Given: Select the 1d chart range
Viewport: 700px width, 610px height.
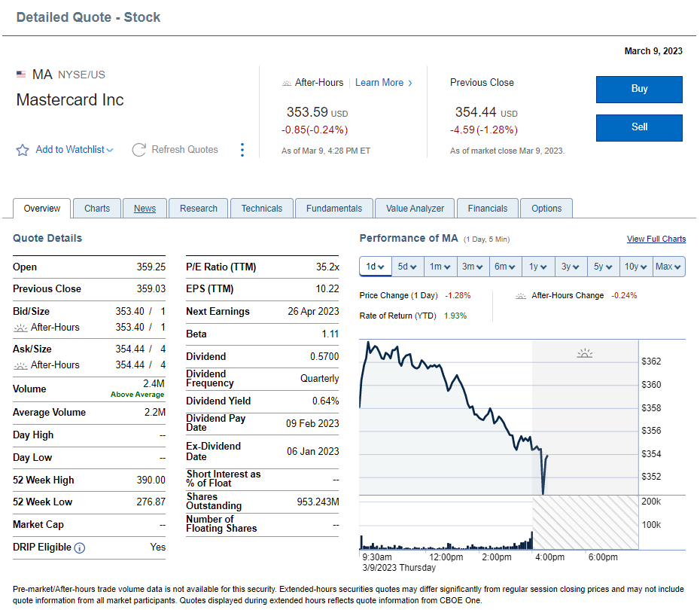Looking at the screenshot, I should [x=376, y=267].
